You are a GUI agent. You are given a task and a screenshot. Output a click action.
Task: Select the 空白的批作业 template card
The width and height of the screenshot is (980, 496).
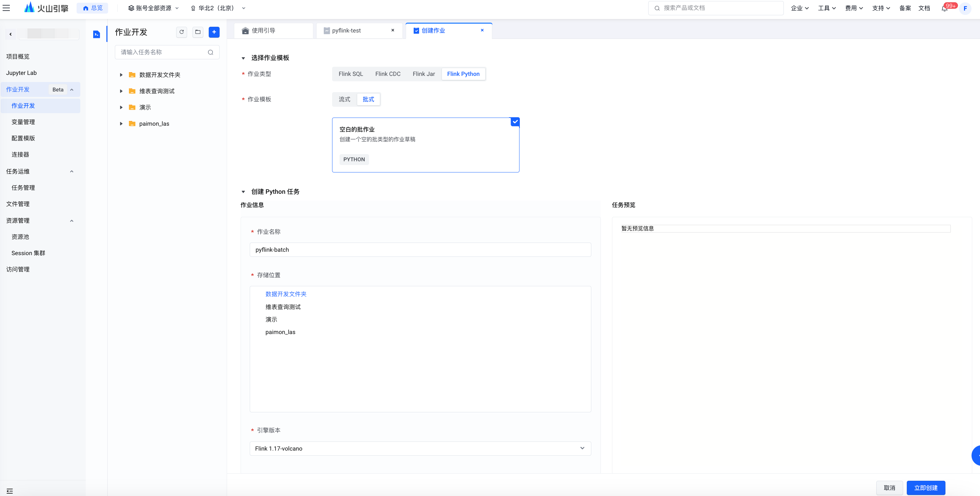(425, 145)
